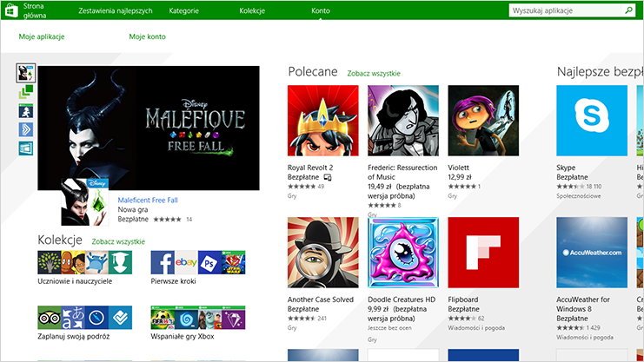
Task: Open the Konto menu
Action: [x=321, y=10]
